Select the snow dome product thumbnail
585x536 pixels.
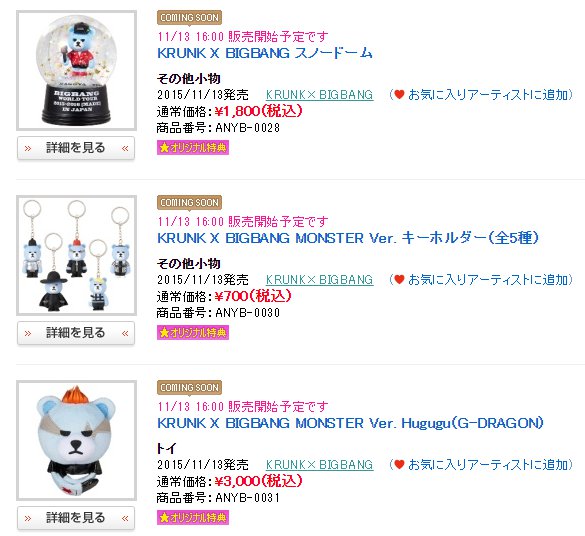click(76, 70)
